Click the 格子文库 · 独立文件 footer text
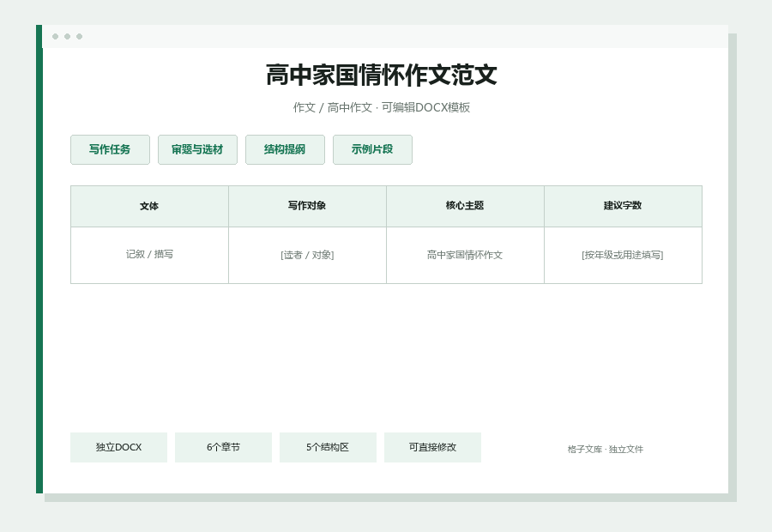 click(605, 450)
